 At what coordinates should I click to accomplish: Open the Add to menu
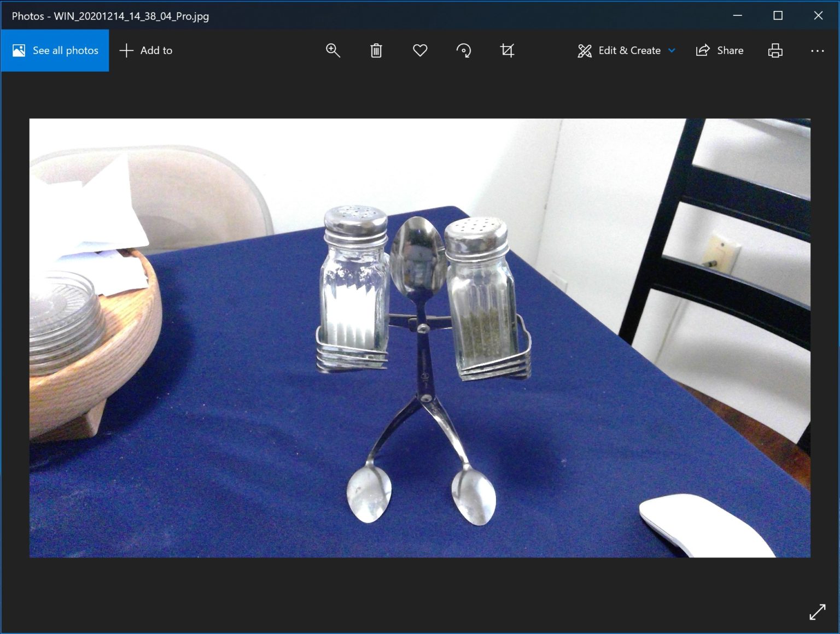tap(156, 50)
